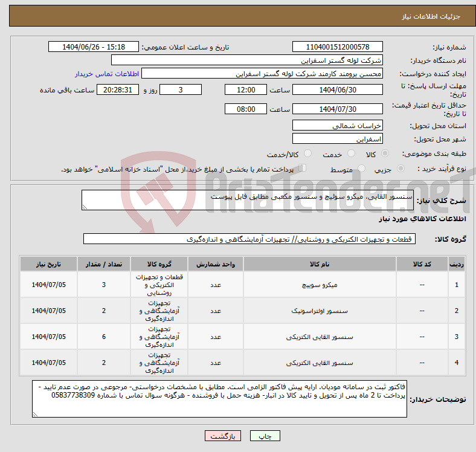Select the خدمت radio button

[351, 153]
